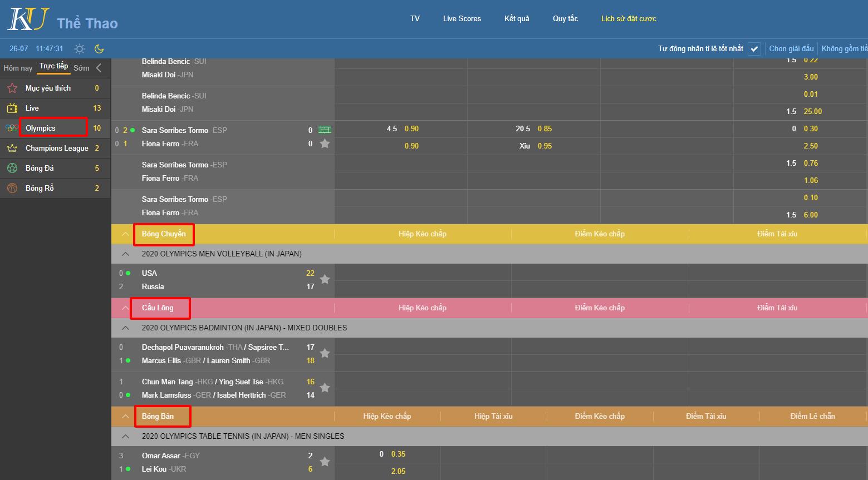Screen dimensions: 868x480
Task: Click the star icon beside Mục yêu thích
Action: click(12, 88)
